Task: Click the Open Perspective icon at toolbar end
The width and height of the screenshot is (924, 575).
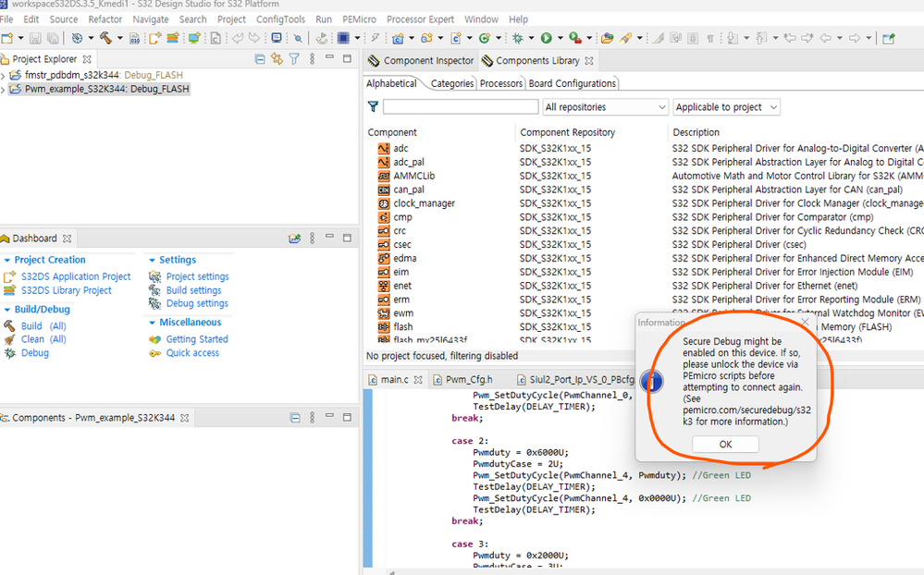Action: coord(889,38)
